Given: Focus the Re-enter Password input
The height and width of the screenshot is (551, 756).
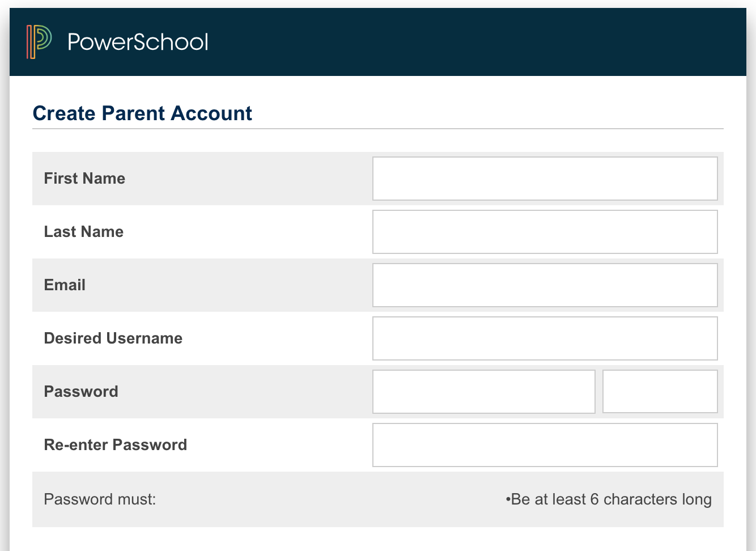Looking at the screenshot, I should click(x=545, y=445).
